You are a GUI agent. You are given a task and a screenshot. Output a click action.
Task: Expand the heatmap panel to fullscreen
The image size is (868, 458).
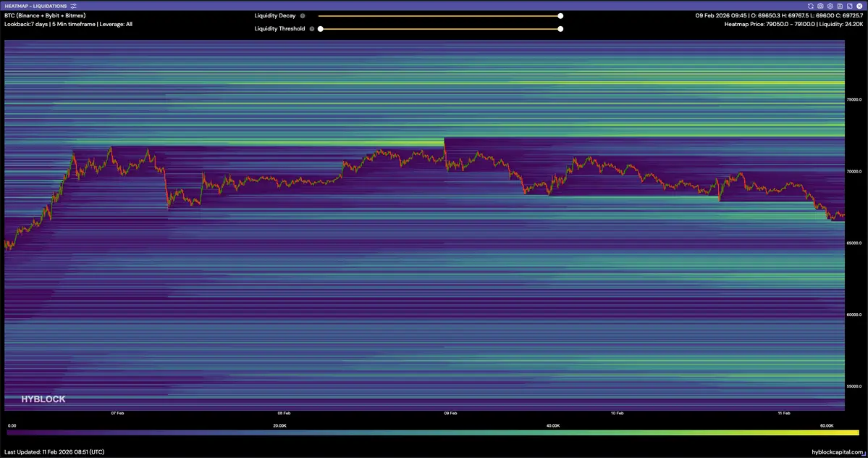coord(849,6)
